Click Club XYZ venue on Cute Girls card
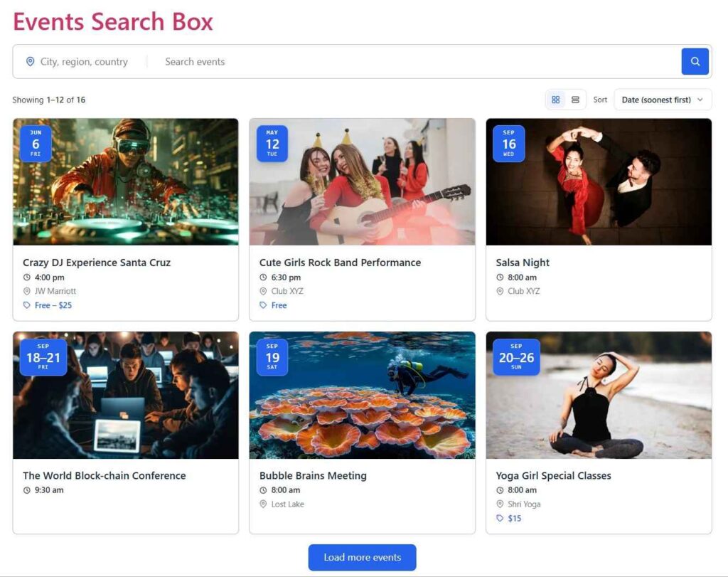728x577 pixels. coord(287,291)
